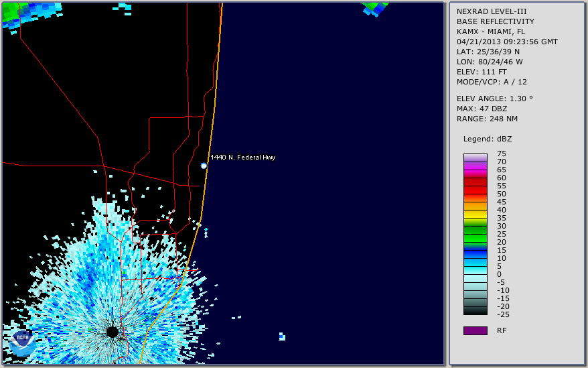Click the 75 legend value label
This screenshot has height=368, width=588.
(502, 154)
